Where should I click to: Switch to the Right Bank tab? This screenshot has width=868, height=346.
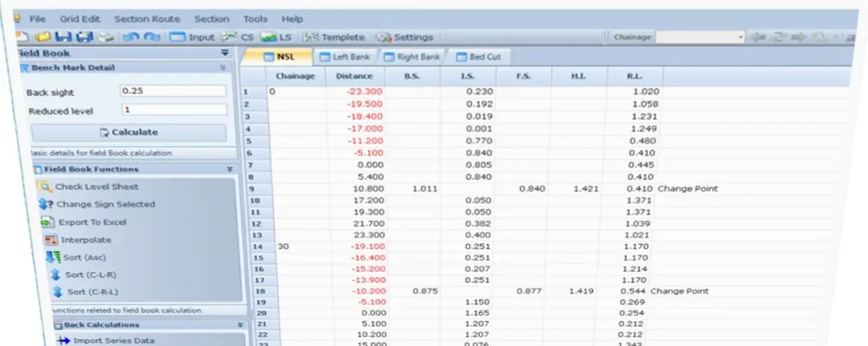[x=411, y=57]
